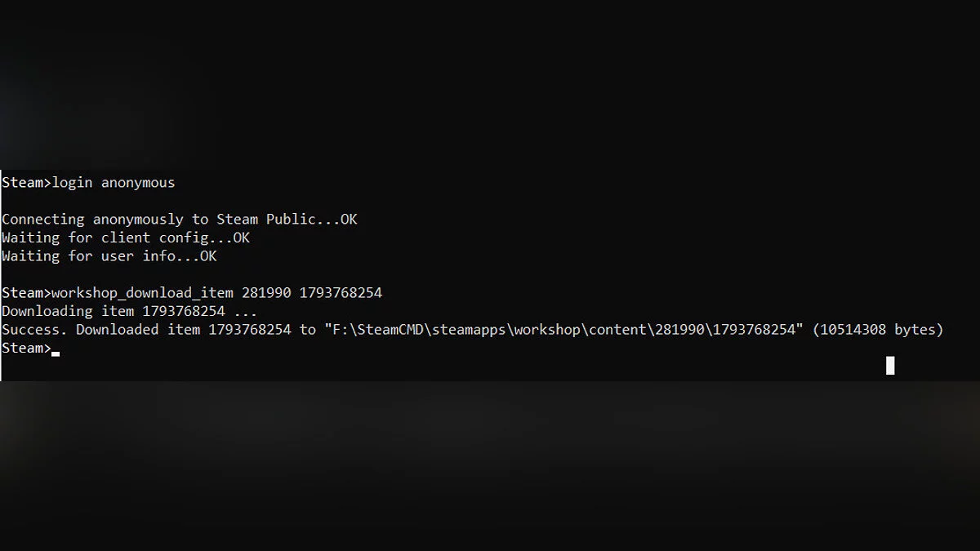This screenshot has width=980, height=551.
Task: Click the "workshop_download_item" command word
Action: pos(142,293)
